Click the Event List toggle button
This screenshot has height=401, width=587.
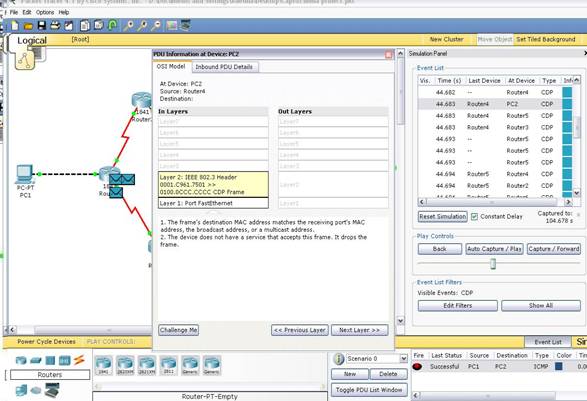pyautogui.click(x=548, y=342)
